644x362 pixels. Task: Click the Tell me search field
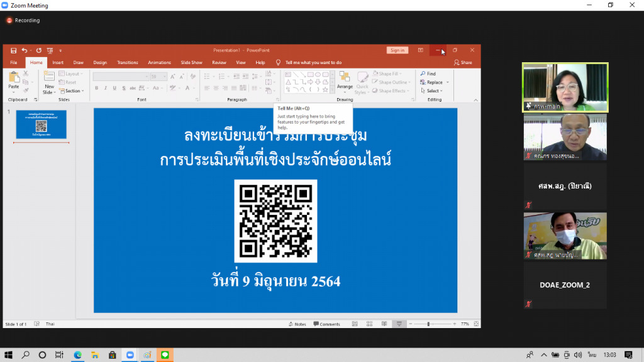[x=313, y=62]
